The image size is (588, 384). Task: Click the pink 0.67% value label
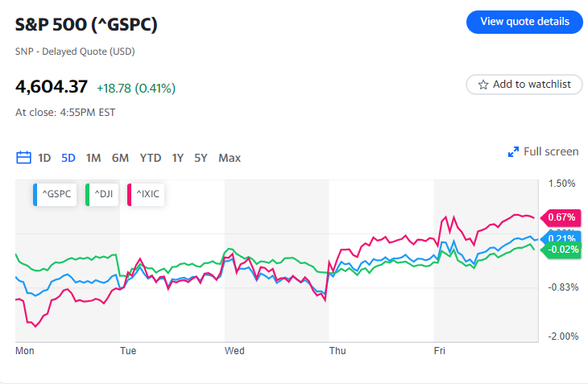tap(561, 217)
